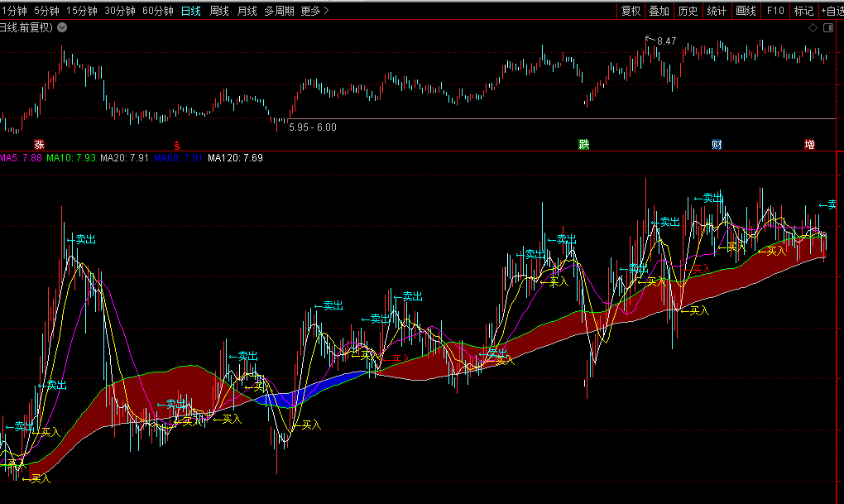
Task: Click the diamond icon at chart top-right
Action: (813, 27)
